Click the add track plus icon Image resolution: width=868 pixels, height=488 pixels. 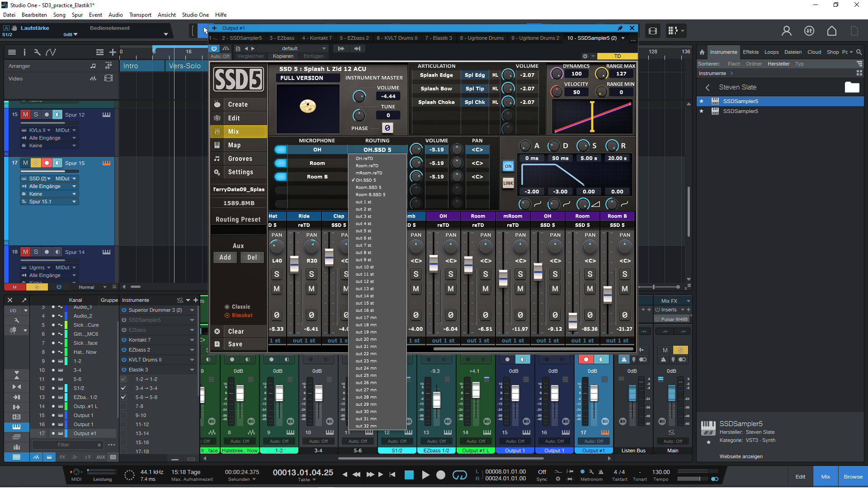(x=113, y=52)
